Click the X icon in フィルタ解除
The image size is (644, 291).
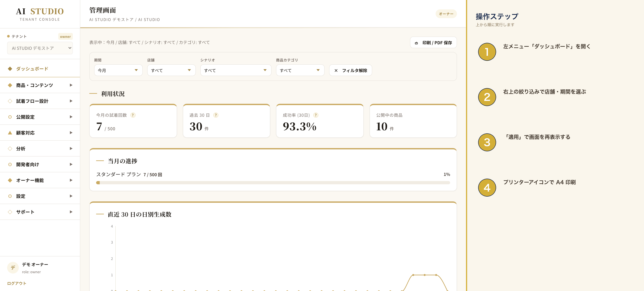(x=336, y=70)
